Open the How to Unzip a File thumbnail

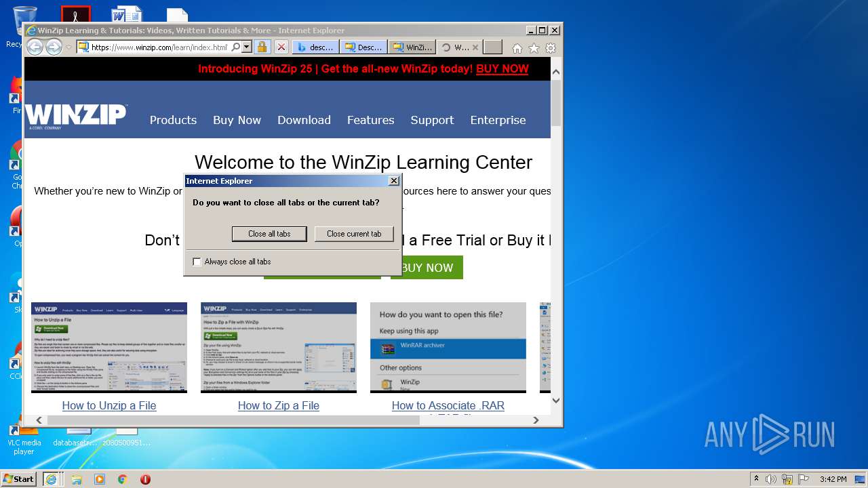(109, 347)
